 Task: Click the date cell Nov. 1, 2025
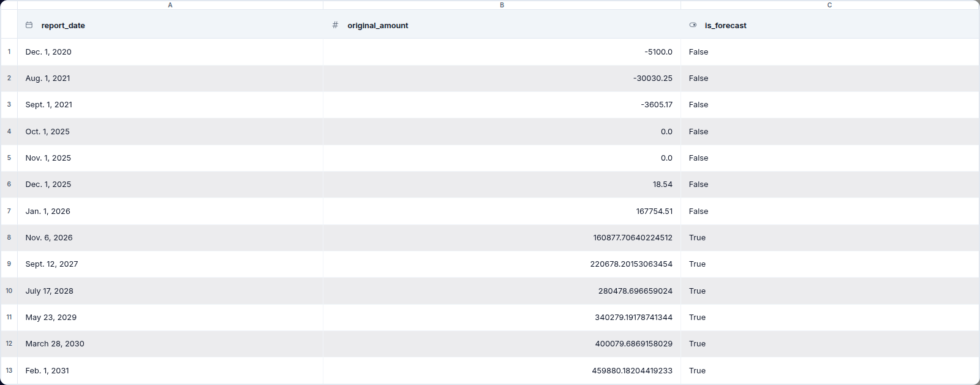point(170,158)
